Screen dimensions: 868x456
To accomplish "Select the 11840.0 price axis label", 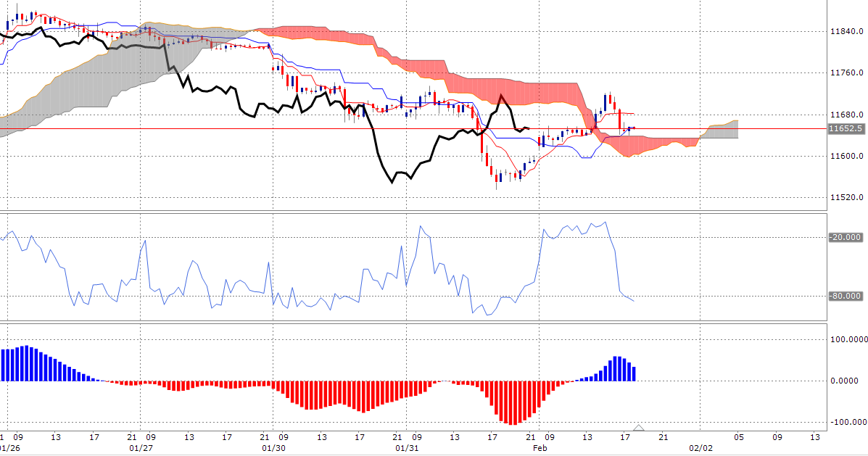I will pos(846,32).
